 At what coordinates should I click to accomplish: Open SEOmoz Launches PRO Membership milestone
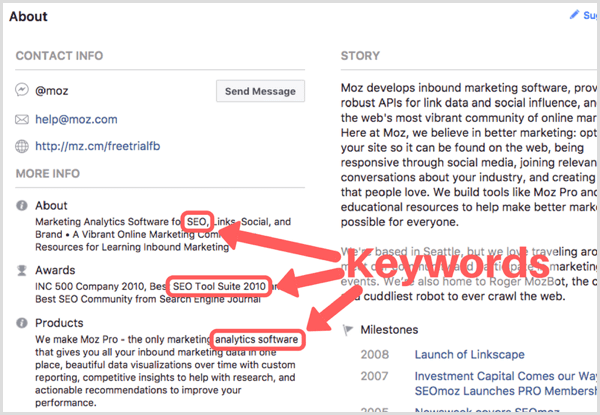coord(506,391)
